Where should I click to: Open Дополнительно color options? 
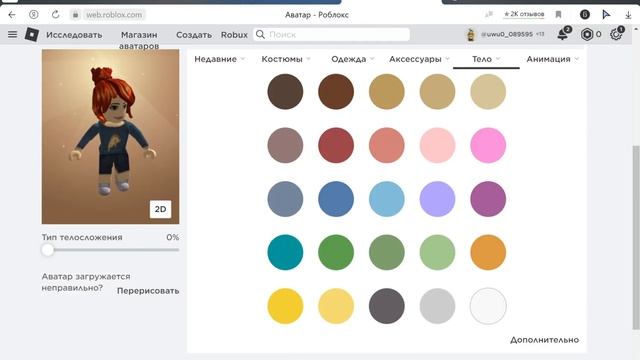pyautogui.click(x=544, y=340)
